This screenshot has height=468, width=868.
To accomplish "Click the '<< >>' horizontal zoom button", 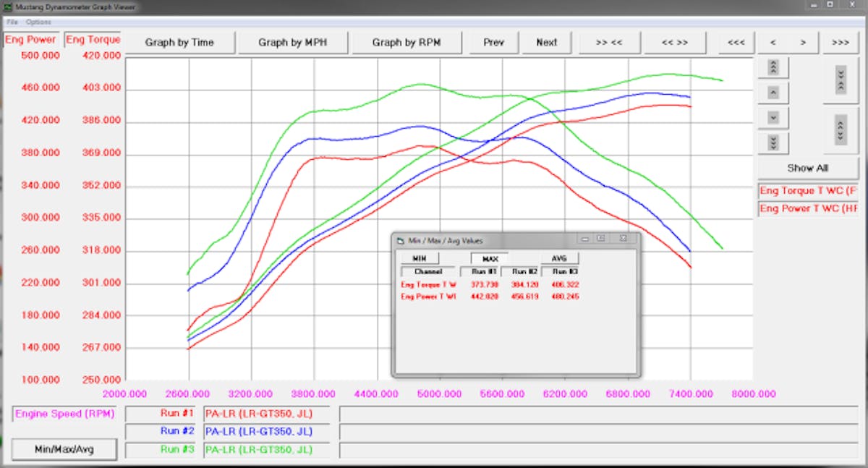I will coord(675,42).
